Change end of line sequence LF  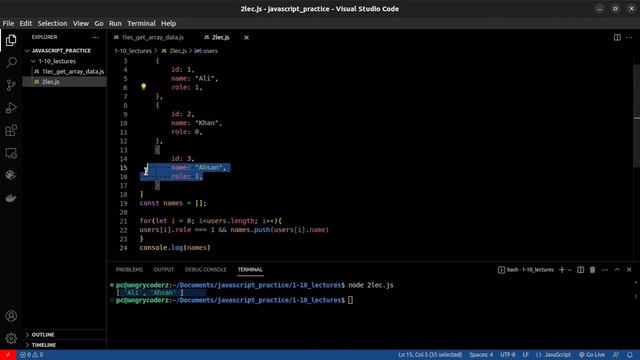525,355
